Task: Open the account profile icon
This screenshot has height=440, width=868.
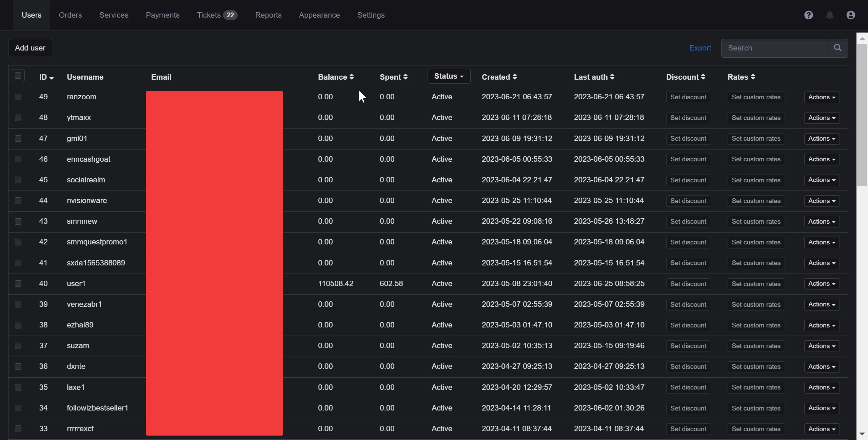Action: (851, 15)
